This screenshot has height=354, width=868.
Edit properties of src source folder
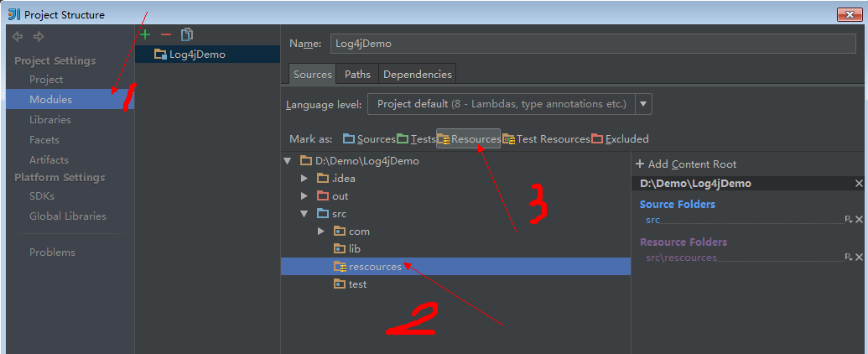[849, 220]
